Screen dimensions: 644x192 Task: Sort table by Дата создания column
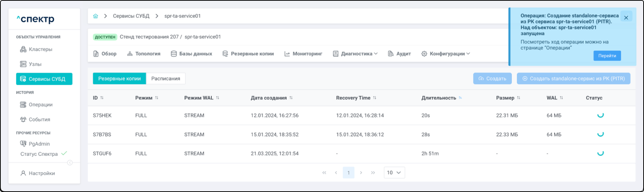[x=291, y=98]
